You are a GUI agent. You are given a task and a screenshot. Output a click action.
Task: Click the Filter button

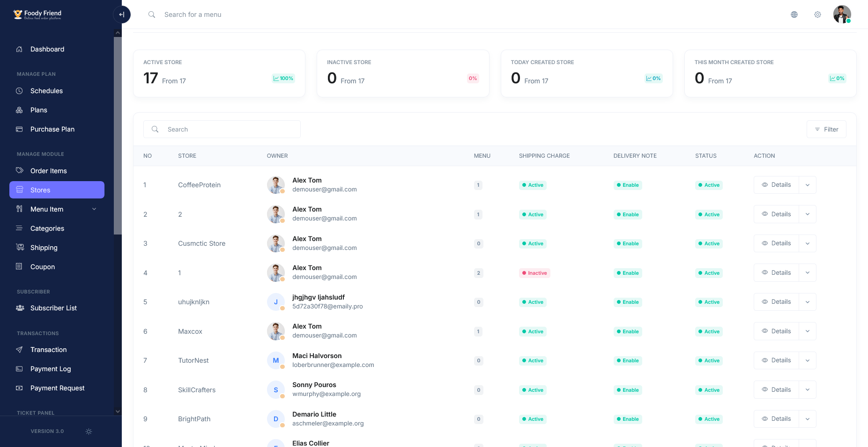pos(826,129)
